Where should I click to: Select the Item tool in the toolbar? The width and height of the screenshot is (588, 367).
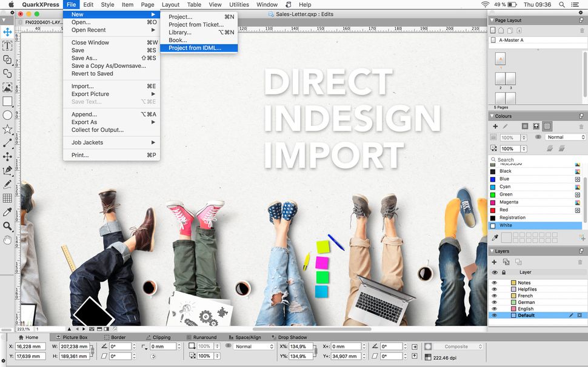tap(7, 33)
